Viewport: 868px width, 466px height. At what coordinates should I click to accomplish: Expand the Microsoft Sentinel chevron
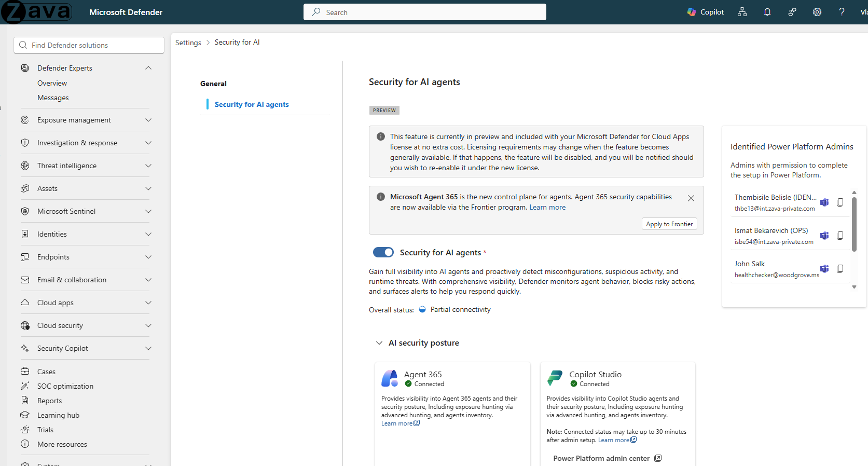pyautogui.click(x=148, y=211)
